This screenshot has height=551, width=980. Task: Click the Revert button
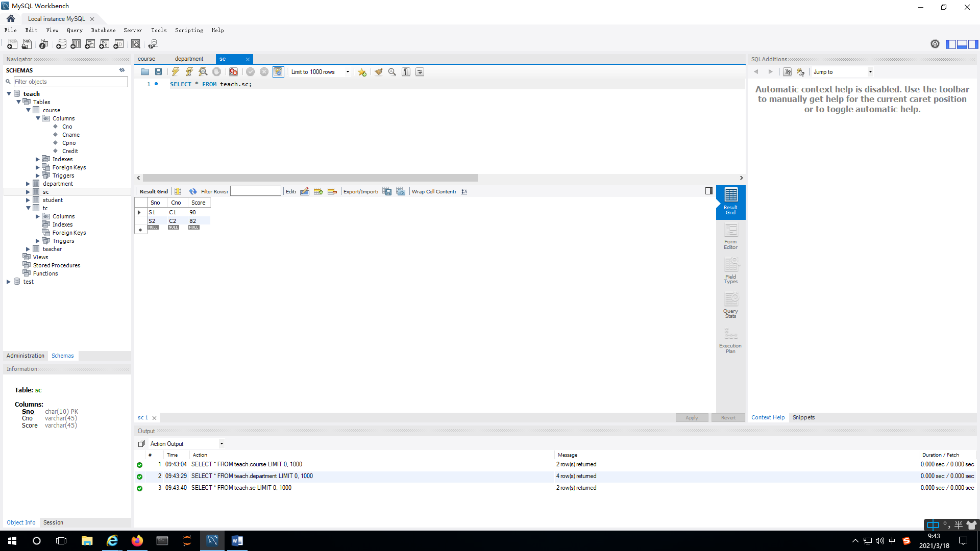click(x=728, y=417)
